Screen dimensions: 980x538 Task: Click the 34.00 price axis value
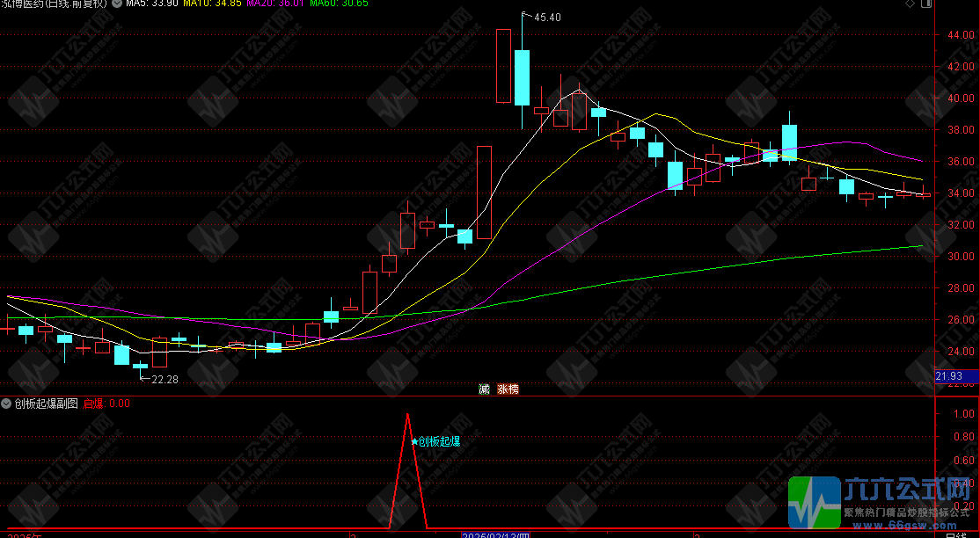pos(962,193)
